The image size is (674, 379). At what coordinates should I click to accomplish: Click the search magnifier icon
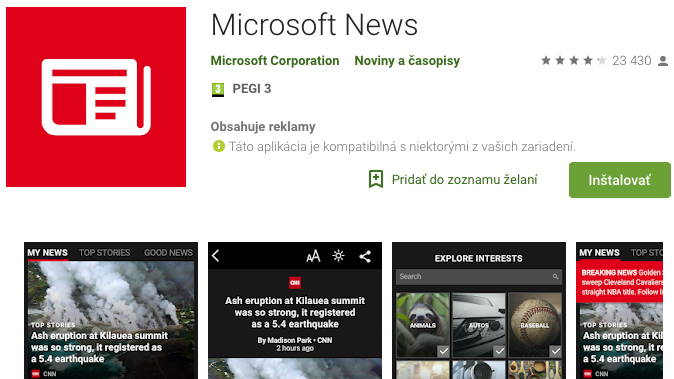pyautogui.click(x=555, y=277)
